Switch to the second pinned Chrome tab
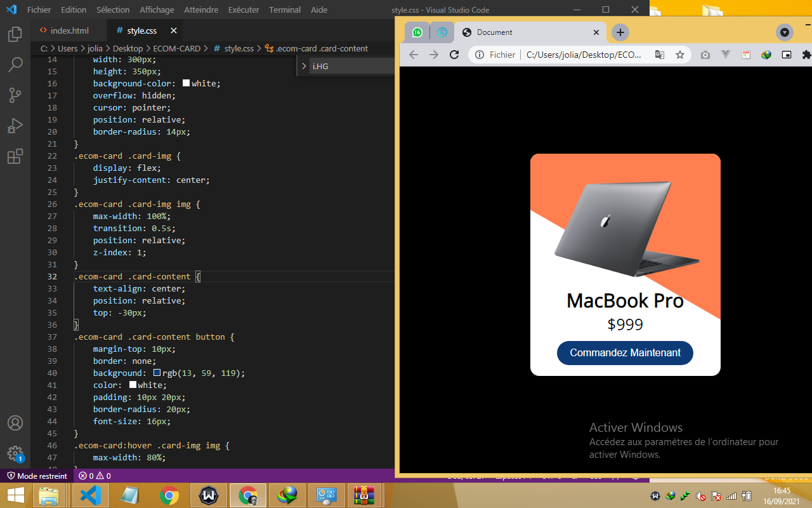This screenshot has height=508, width=812. click(x=442, y=32)
